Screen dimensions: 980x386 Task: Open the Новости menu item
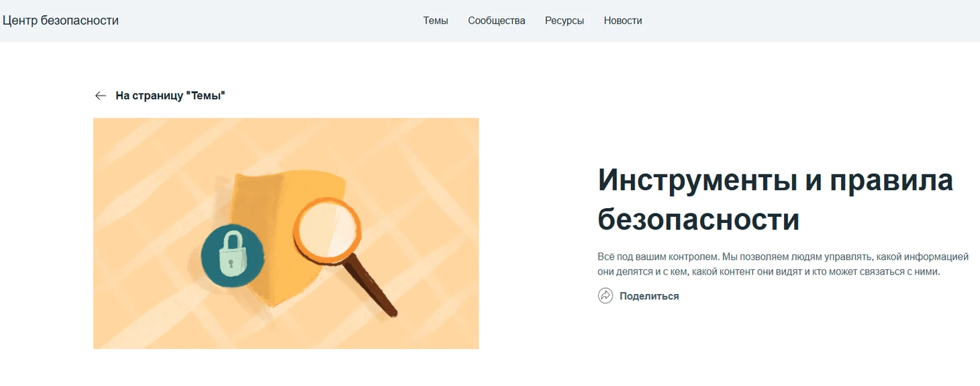(623, 21)
